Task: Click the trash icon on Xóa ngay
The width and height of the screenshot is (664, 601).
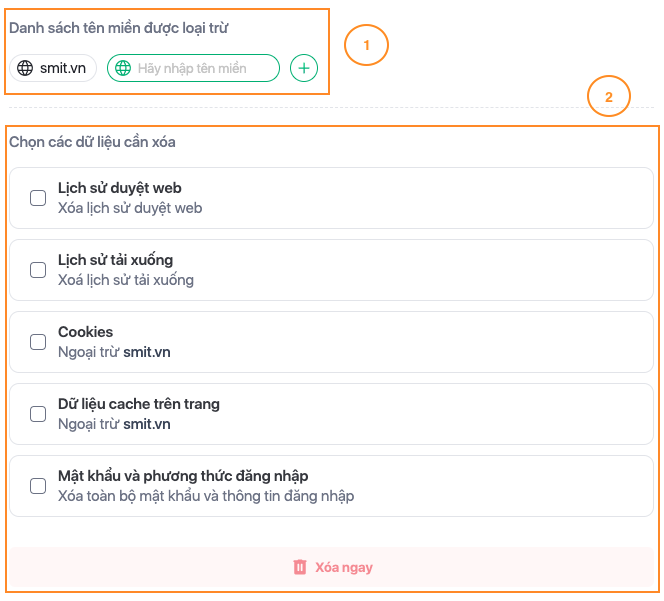Action: (299, 567)
